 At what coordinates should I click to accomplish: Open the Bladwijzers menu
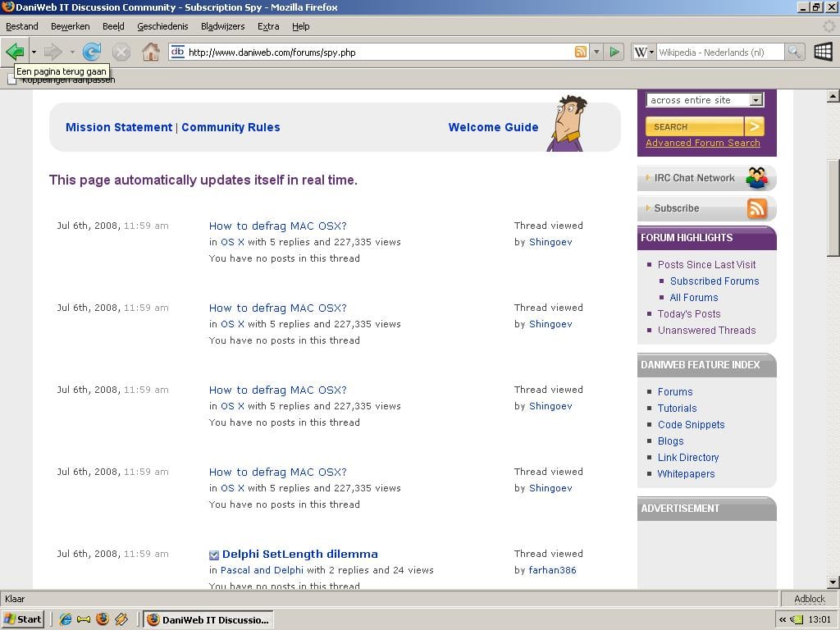[223, 26]
